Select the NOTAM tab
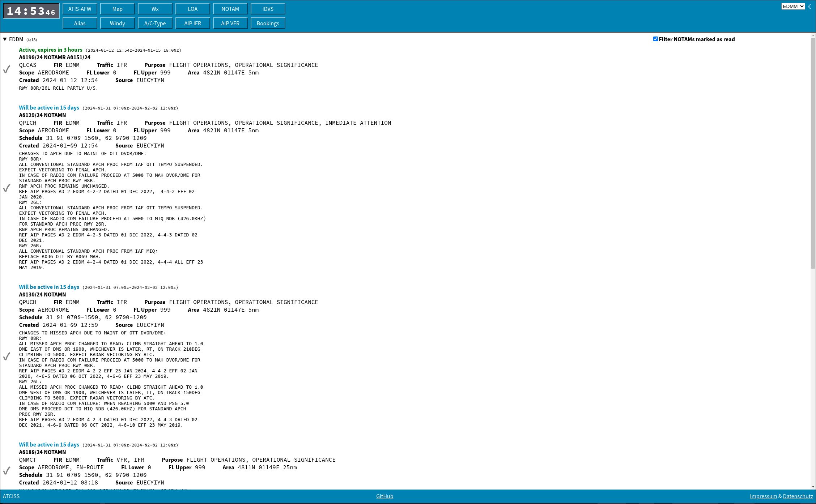The height and width of the screenshot is (504, 816). [x=230, y=9]
